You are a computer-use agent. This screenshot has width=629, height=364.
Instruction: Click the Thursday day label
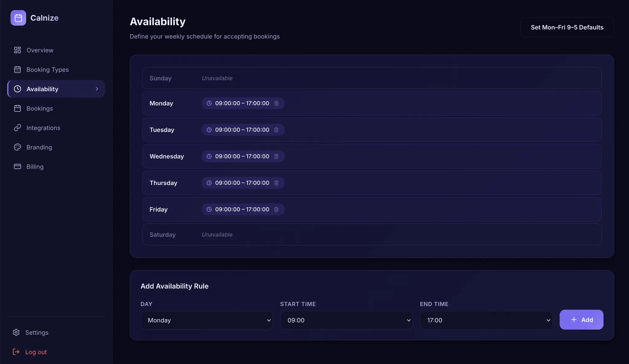coord(163,183)
